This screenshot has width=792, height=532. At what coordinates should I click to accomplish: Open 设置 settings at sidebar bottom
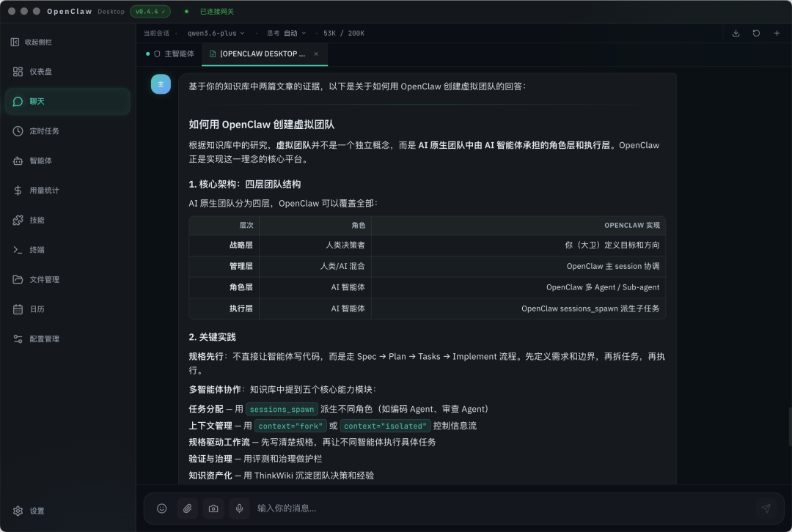67,511
